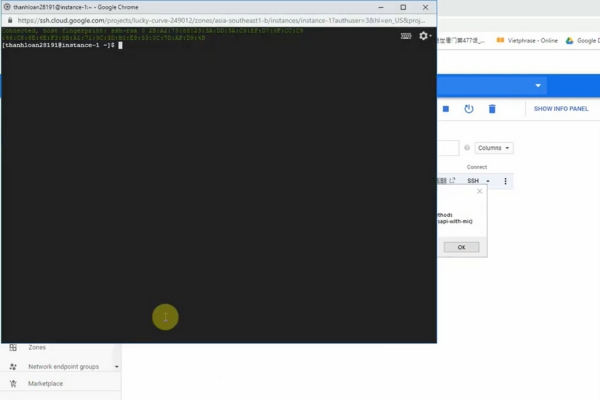
Task: Click the Marketplace cart icon
Action: tap(13, 383)
